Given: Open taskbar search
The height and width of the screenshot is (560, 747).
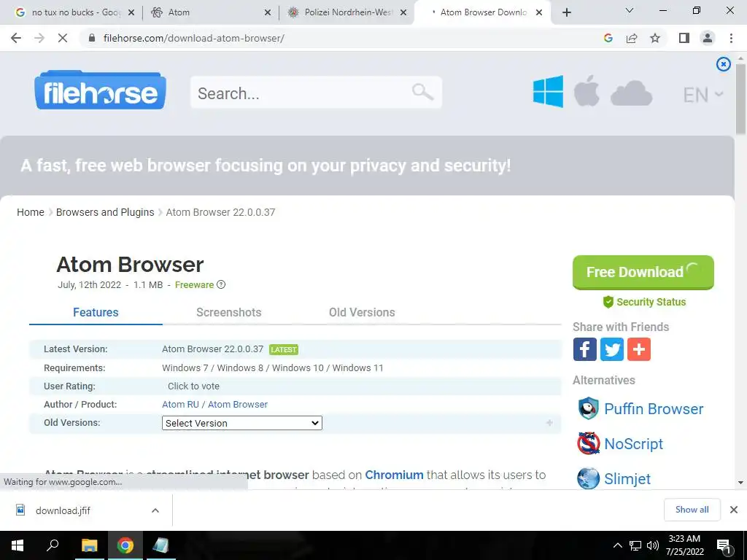Looking at the screenshot, I should click(x=53, y=545).
